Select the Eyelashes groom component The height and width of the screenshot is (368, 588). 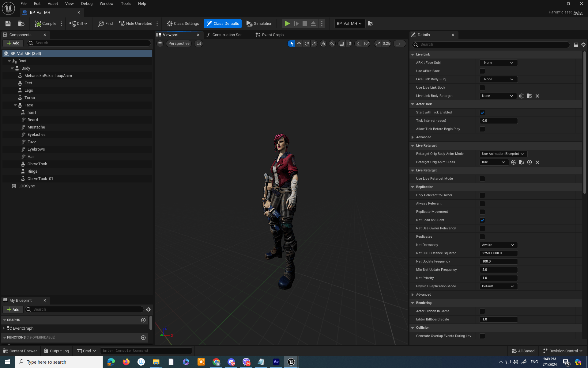point(36,135)
